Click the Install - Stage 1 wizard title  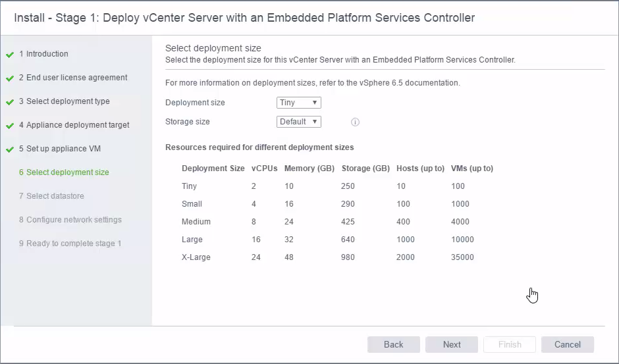(x=244, y=18)
